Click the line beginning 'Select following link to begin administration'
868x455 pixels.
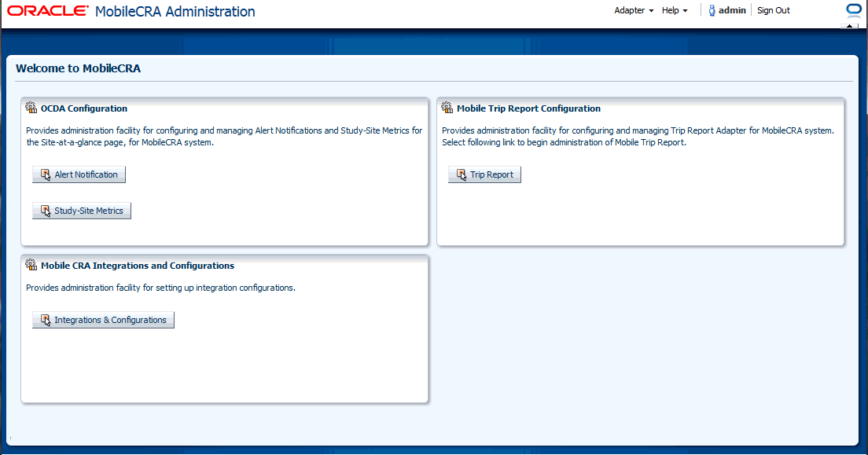pos(564,142)
